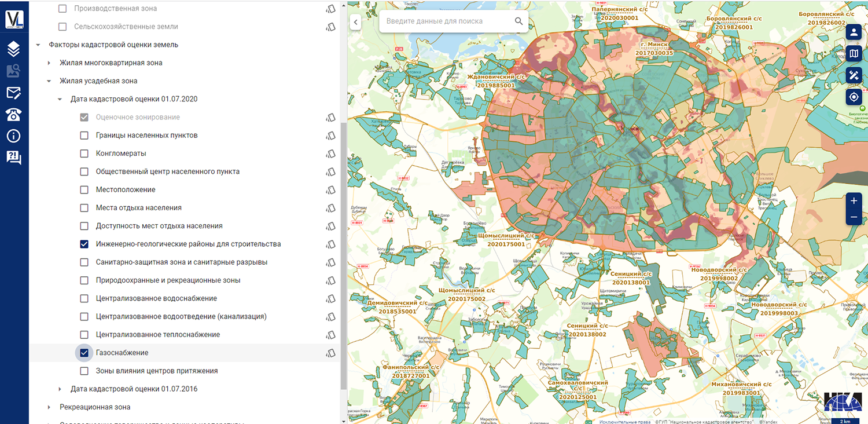This screenshot has height=424, width=868.
Task: Collapse the side panel with arrow button
Action: (355, 22)
